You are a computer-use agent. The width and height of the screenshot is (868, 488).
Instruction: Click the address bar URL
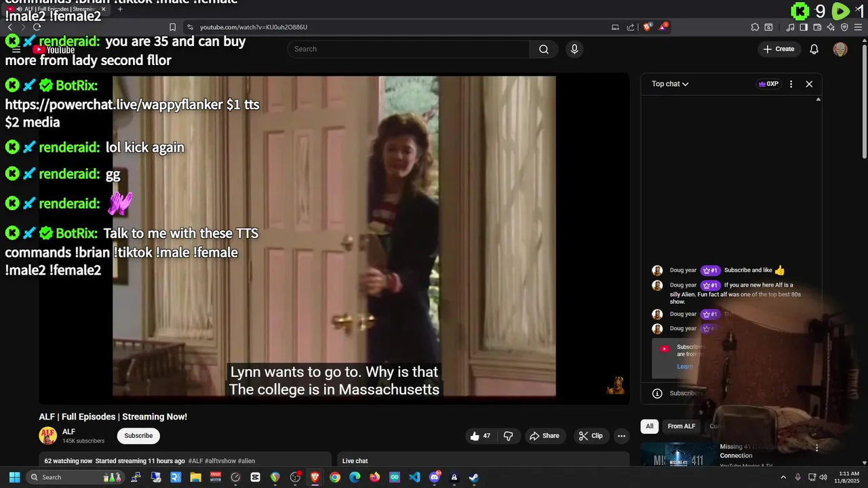pyautogui.click(x=254, y=27)
